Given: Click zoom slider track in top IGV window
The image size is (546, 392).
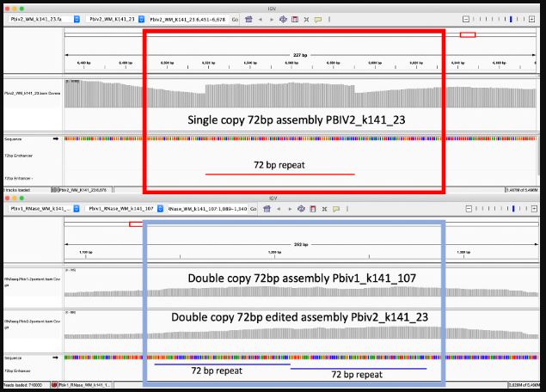Looking at the screenshot, I should point(499,19).
